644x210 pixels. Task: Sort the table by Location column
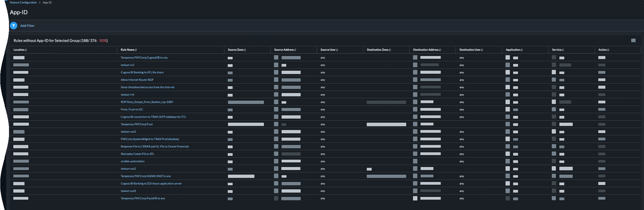26,50
